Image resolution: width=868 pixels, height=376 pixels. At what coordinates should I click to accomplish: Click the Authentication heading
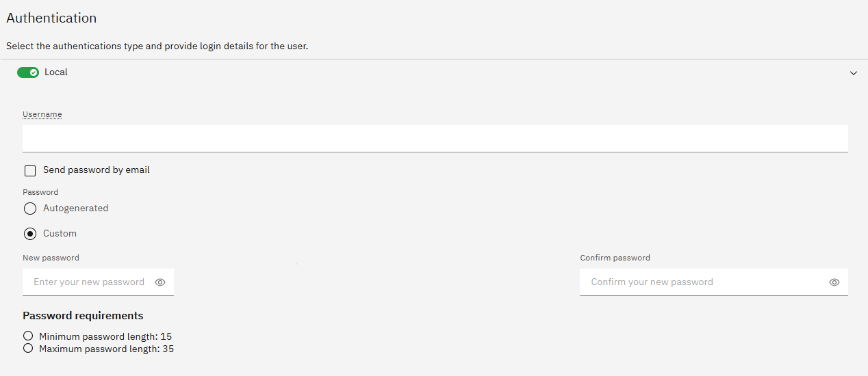[x=51, y=18]
